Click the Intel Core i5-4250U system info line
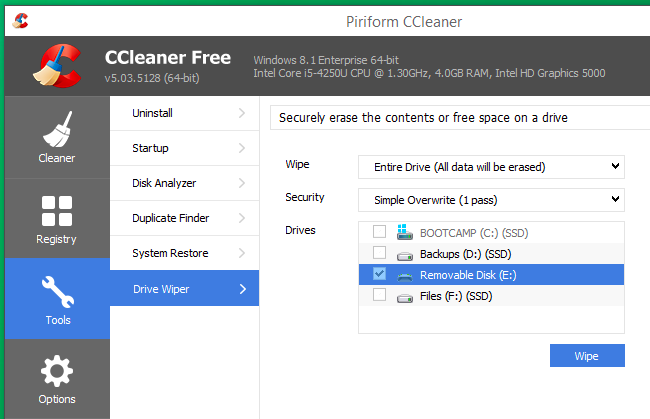 click(x=429, y=73)
